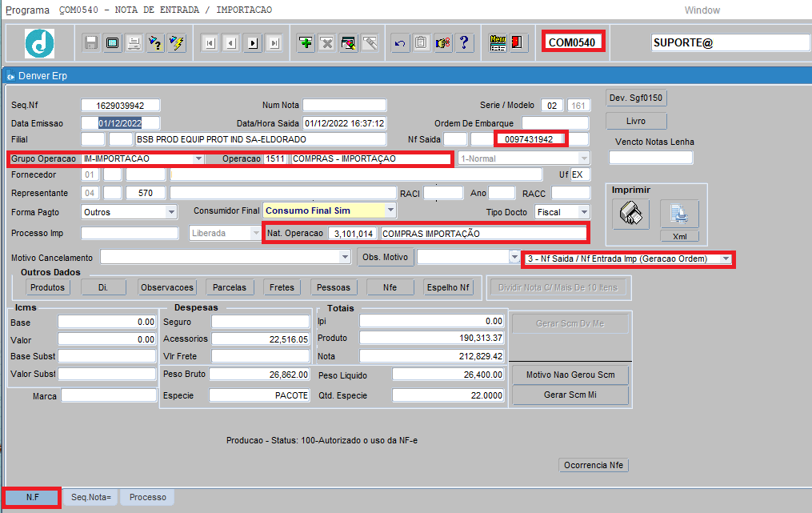Click the Save diskette toolbar icon
Viewport: 812px width, 513px height.
(91, 43)
